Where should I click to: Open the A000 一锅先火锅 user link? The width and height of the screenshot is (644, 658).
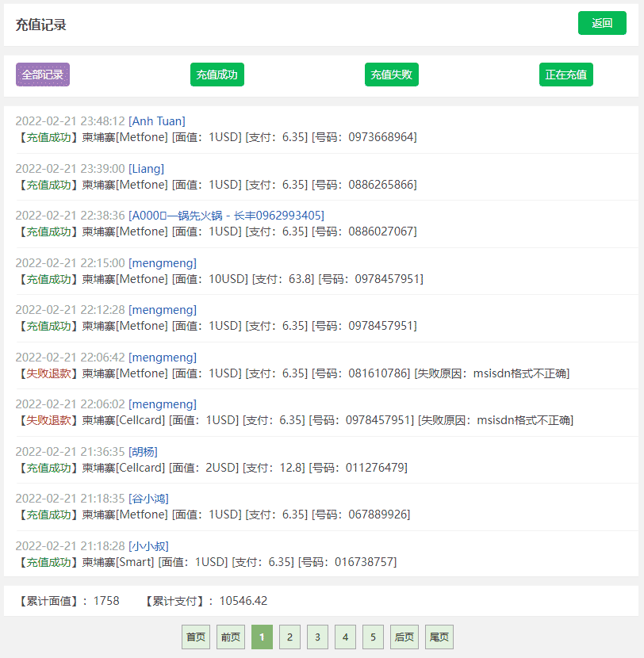coord(226,216)
